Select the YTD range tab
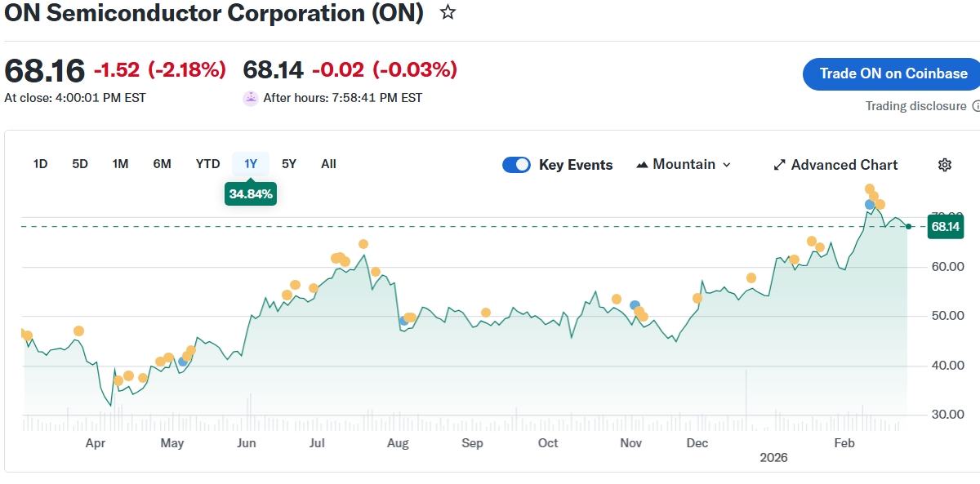 (207, 164)
